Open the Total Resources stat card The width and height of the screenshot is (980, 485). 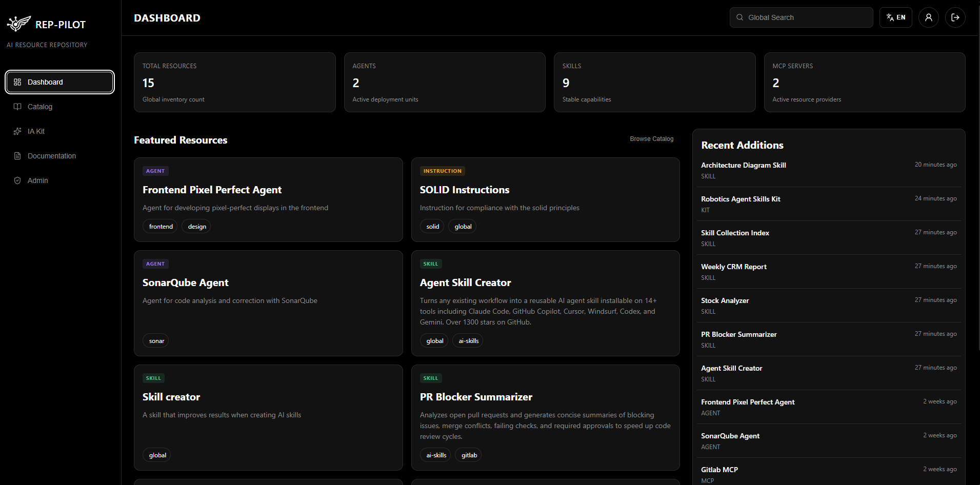pos(234,82)
